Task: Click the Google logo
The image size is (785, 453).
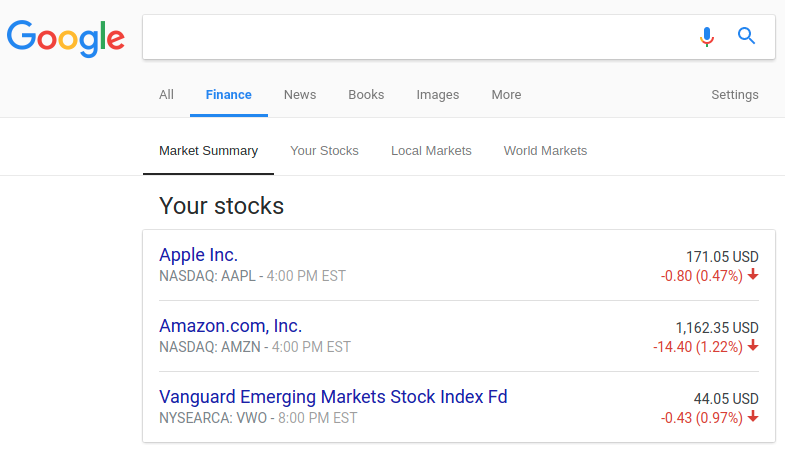Action: click(66, 39)
